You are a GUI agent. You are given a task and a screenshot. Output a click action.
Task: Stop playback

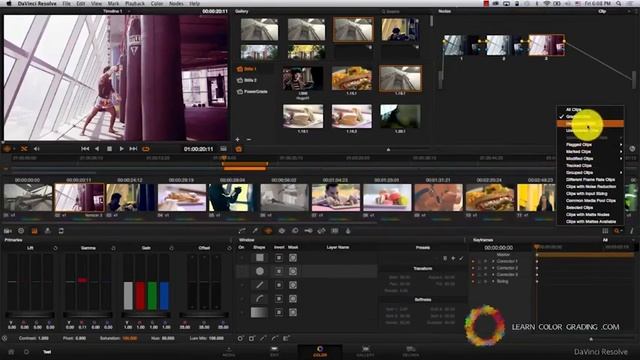tap(109, 149)
